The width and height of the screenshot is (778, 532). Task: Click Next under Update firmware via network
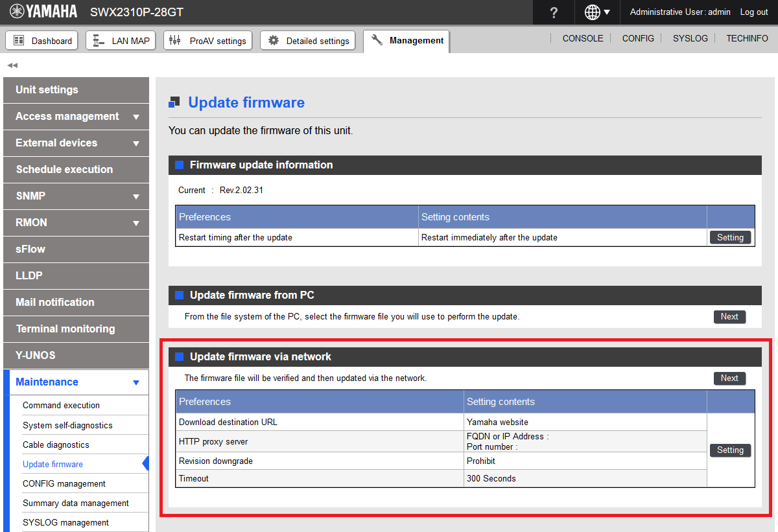pyautogui.click(x=729, y=378)
